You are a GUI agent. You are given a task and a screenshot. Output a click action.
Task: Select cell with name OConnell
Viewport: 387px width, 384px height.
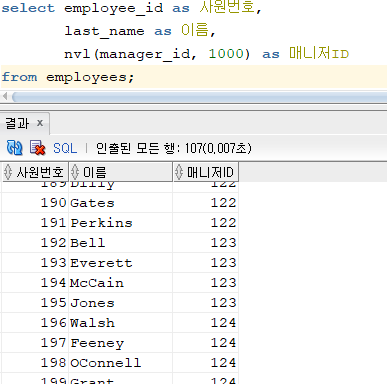[x=121, y=363]
